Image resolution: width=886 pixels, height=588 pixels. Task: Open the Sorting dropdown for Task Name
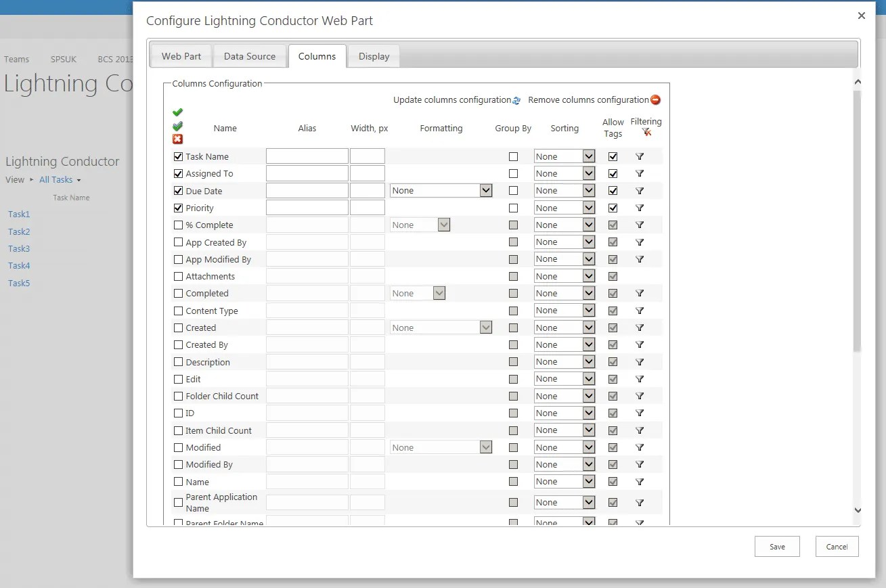click(564, 156)
